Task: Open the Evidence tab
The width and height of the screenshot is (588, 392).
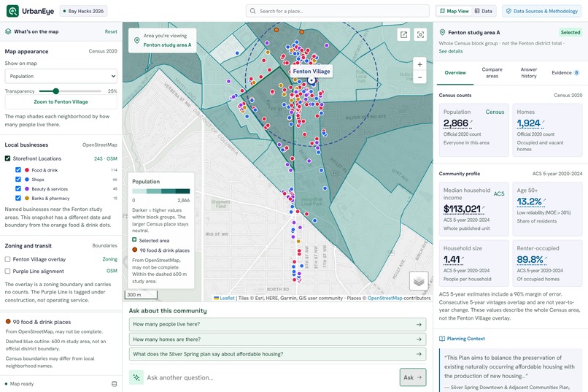Action: [565, 73]
